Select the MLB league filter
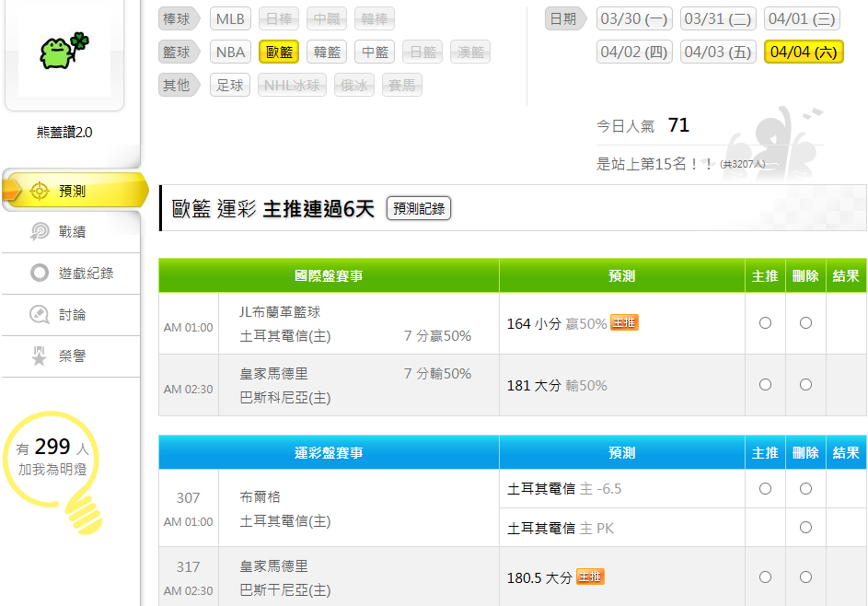Screen dimensions: 868x606 point(230,18)
